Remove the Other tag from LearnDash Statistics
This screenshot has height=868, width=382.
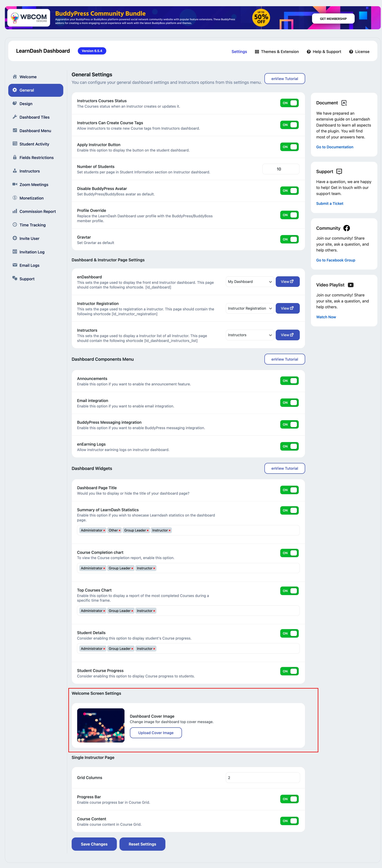point(119,530)
